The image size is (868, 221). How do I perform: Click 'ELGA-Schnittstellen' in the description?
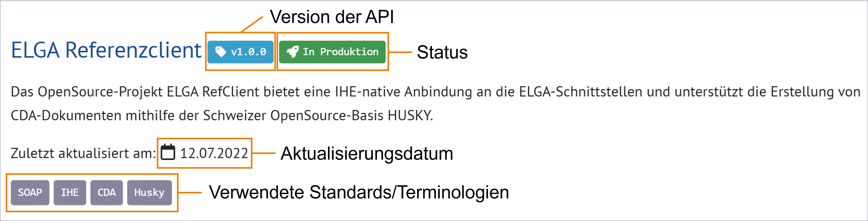[580, 92]
